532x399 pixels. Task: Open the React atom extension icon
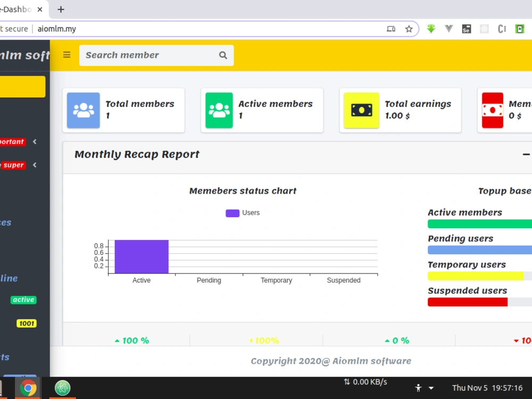[x=484, y=29]
